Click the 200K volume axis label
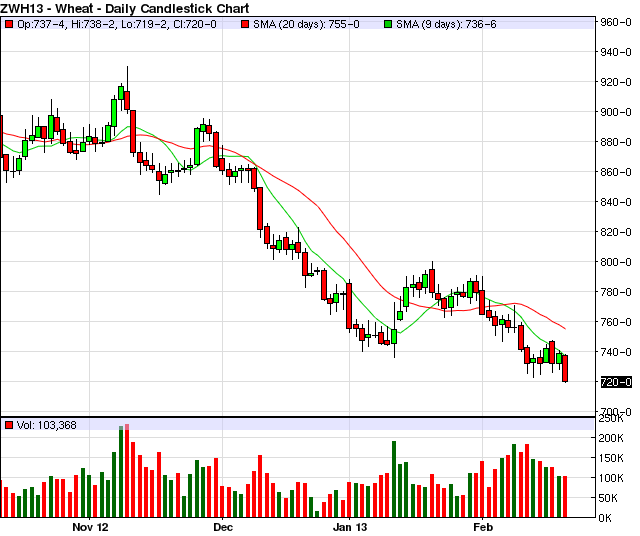640x536 pixels. click(x=611, y=438)
